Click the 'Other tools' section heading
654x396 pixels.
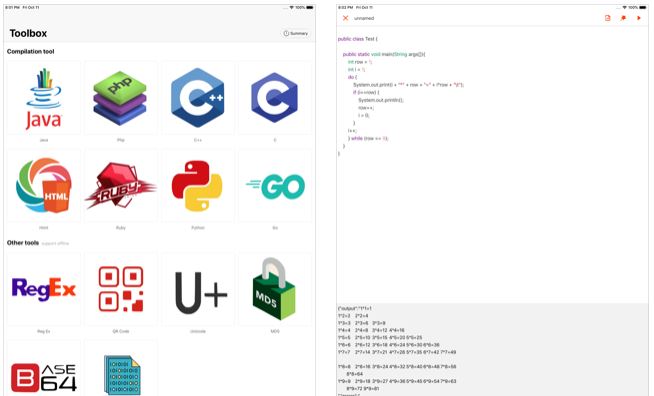(x=23, y=242)
